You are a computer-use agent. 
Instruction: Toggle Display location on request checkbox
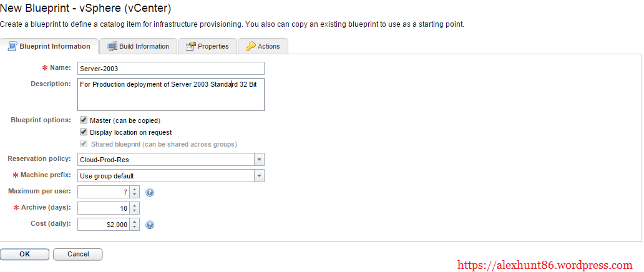click(x=84, y=132)
